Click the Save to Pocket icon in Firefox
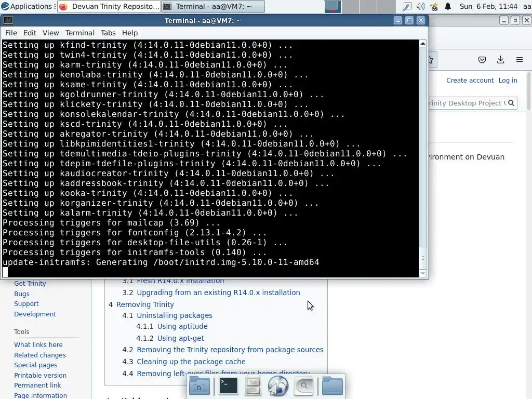The width and height of the screenshot is (532, 399). 482,60
